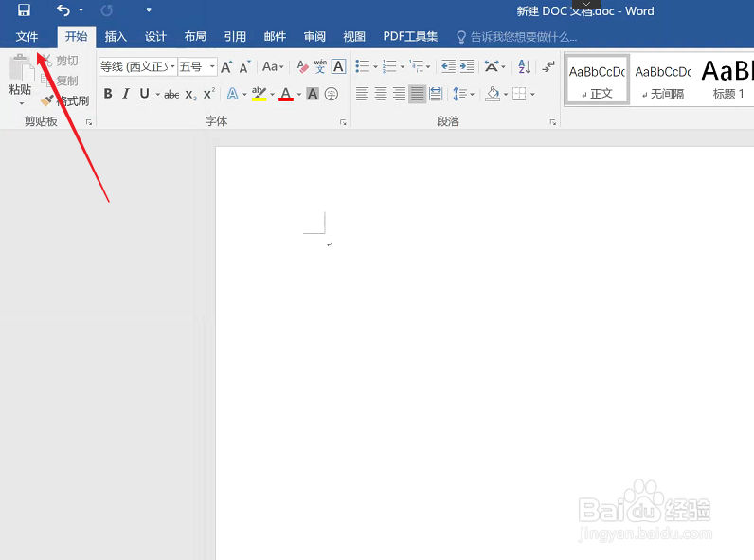Align text right
Screen dimensions: 754x560
coord(399,94)
